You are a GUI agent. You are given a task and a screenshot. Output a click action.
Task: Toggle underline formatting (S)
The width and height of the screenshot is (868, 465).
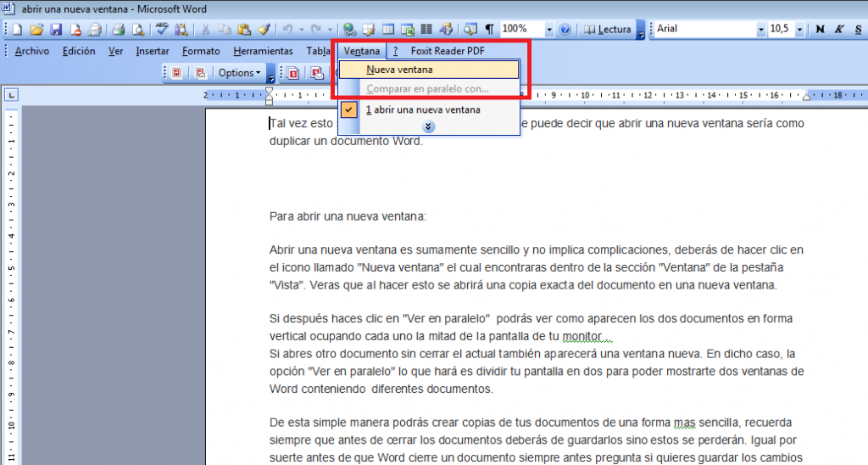click(x=858, y=30)
